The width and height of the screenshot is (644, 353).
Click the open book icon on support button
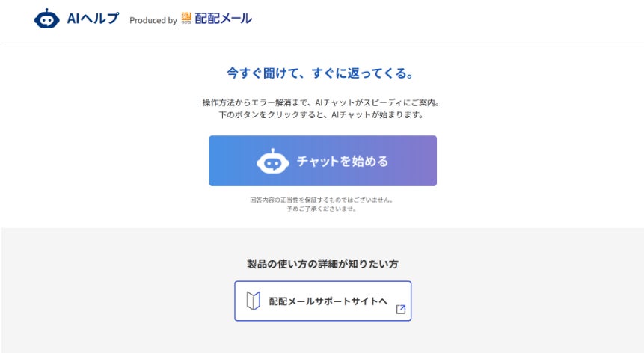[x=254, y=301]
